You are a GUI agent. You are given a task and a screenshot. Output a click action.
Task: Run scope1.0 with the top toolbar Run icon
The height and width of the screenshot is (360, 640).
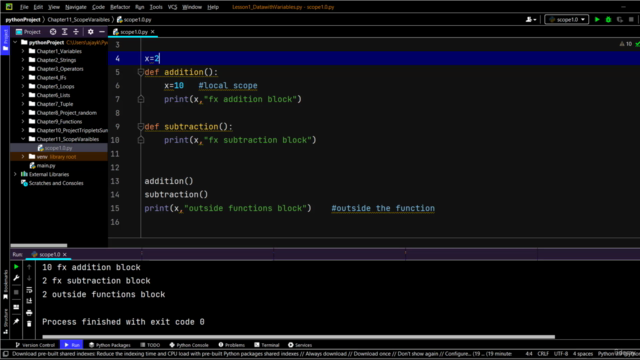point(597,19)
